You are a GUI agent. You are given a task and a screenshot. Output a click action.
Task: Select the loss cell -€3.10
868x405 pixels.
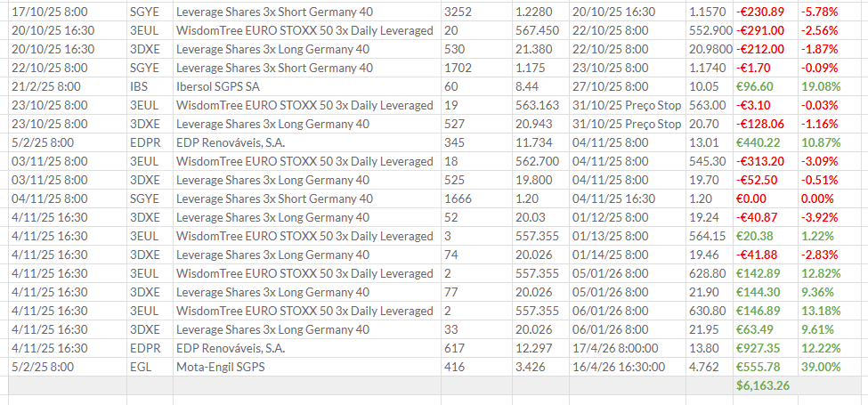(766, 106)
